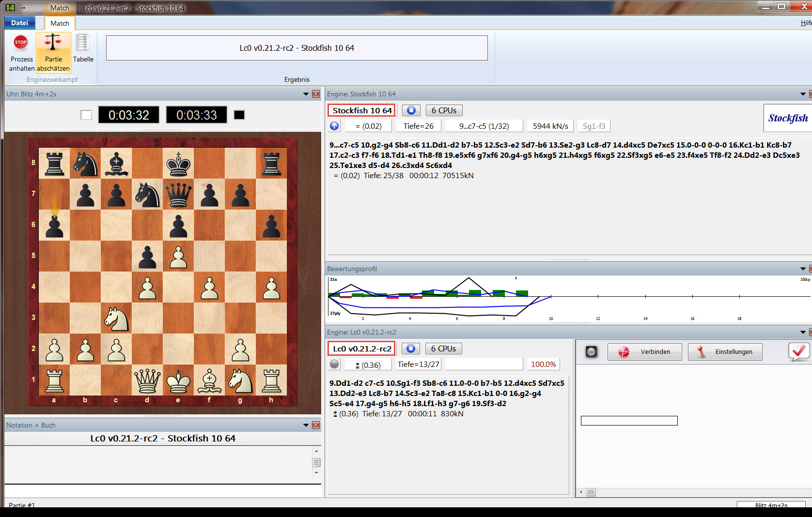Image resolution: width=812 pixels, height=517 pixels.
Task: Select the white knight on c3
Action: (x=116, y=318)
